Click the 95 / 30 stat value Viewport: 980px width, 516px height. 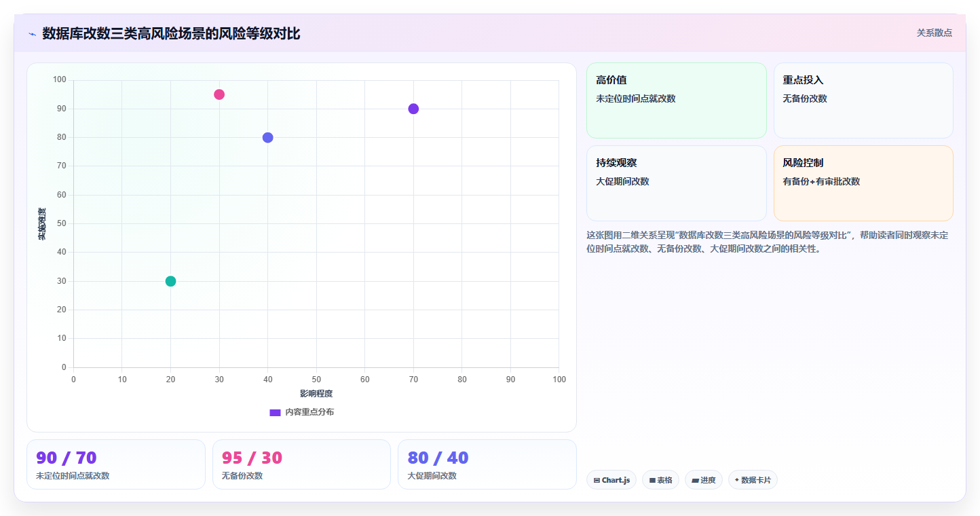tap(252, 458)
